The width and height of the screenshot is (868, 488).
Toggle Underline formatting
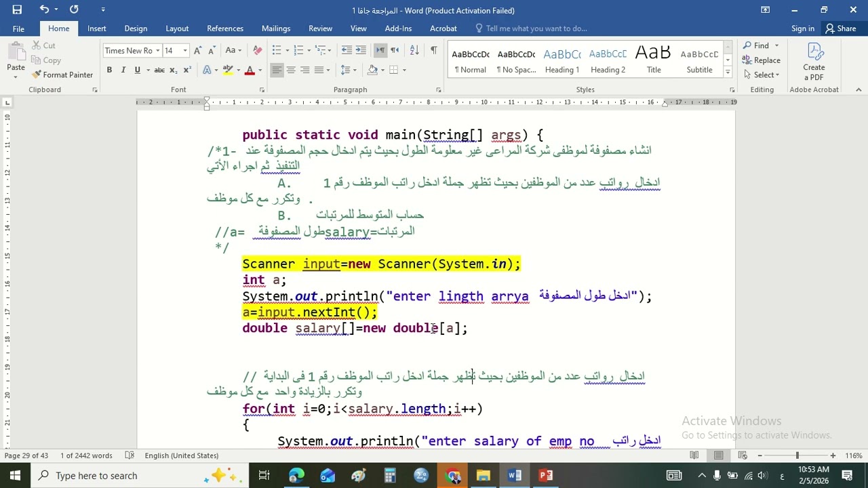click(x=137, y=70)
